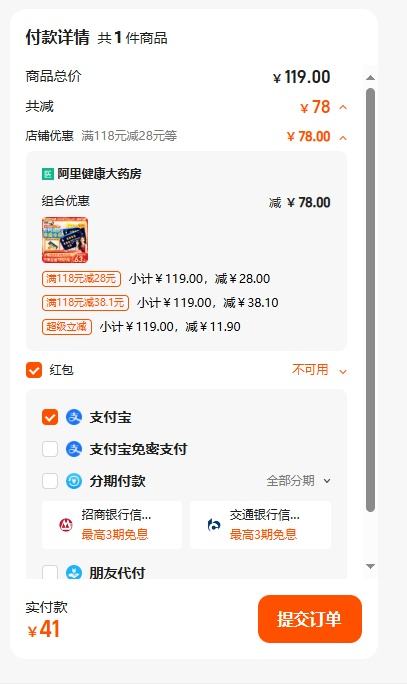
Task: Open the product thumbnail image
Action: [65, 240]
